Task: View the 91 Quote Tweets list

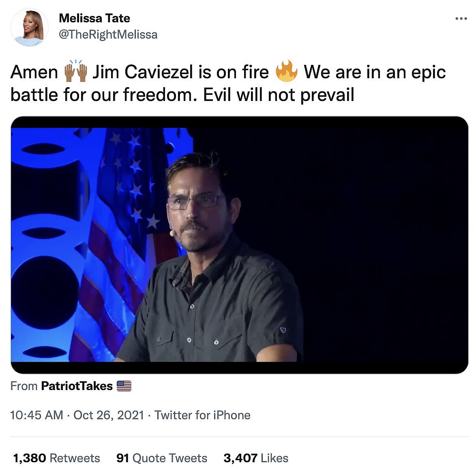Action: pos(162,458)
